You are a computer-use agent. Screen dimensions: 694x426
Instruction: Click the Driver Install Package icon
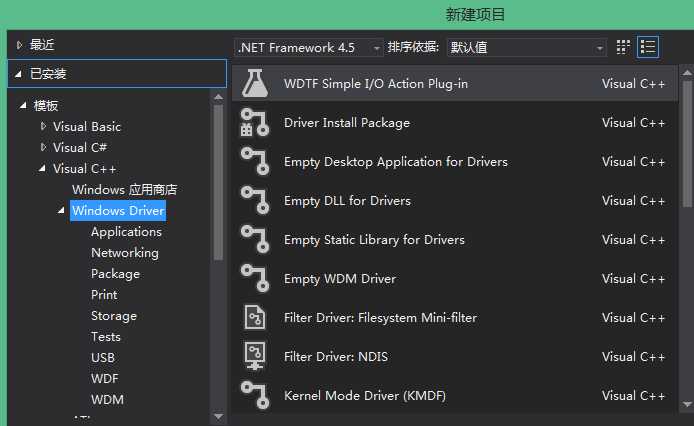255,123
